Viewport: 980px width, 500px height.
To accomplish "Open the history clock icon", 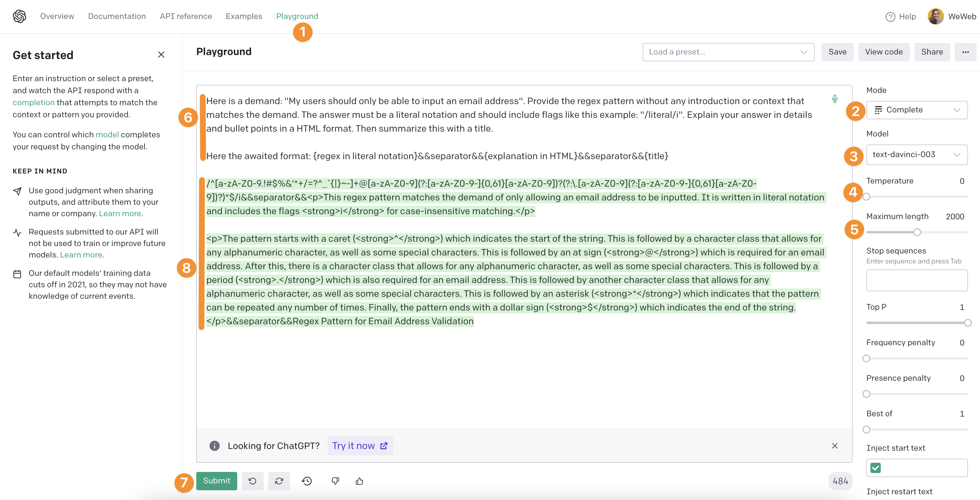I will click(x=307, y=481).
